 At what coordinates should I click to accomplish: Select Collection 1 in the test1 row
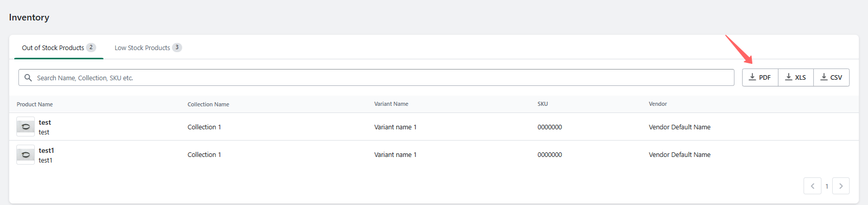pos(204,154)
